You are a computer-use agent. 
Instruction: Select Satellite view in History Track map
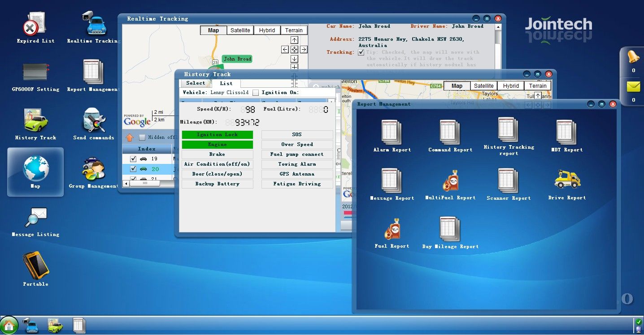coord(484,86)
